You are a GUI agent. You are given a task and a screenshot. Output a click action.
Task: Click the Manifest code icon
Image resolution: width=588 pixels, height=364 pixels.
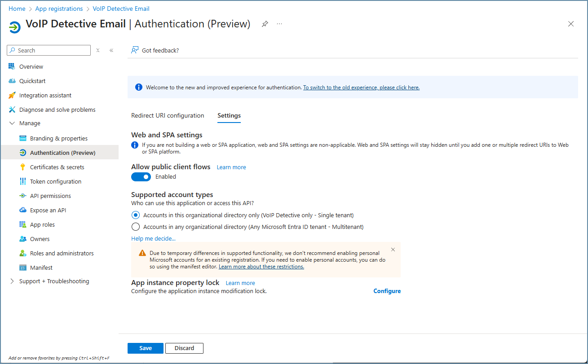(23, 268)
